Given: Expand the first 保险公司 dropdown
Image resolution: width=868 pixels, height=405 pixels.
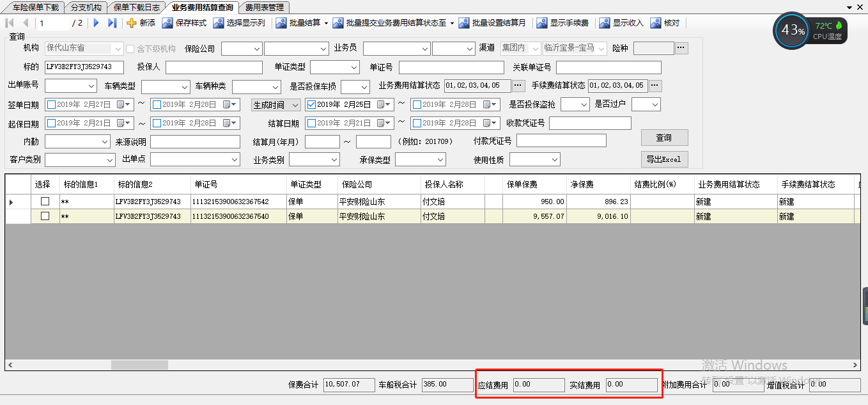Looking at the screenshot, I should [x=256, y=49].
